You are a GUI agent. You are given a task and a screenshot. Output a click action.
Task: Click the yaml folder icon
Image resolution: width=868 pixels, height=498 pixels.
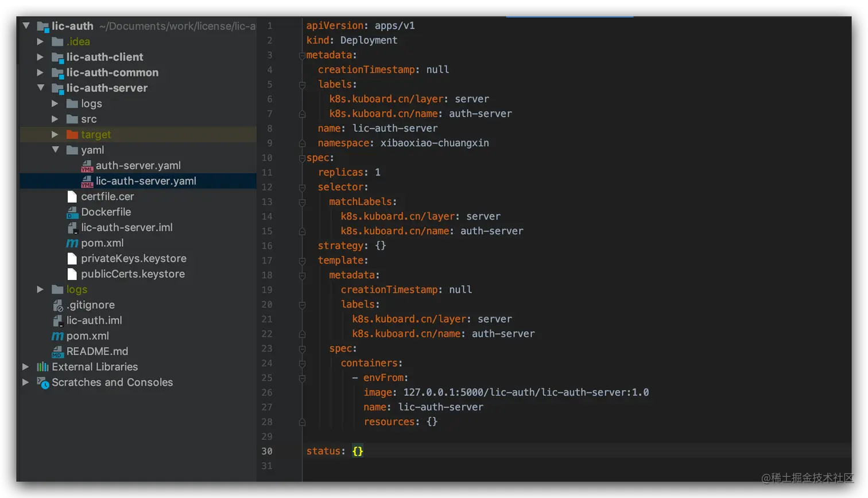[x=72, y=150]
